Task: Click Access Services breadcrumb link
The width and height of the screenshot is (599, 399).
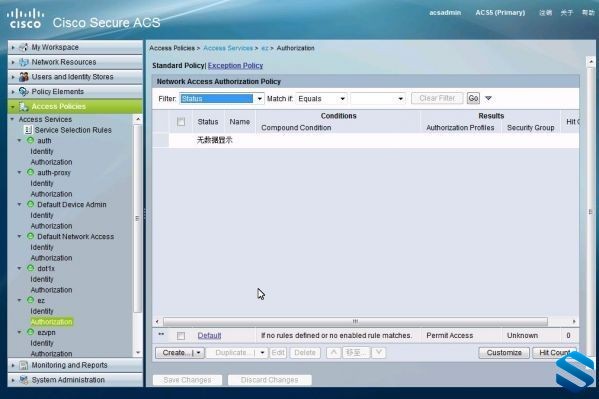Action: (x=228, y=48)
